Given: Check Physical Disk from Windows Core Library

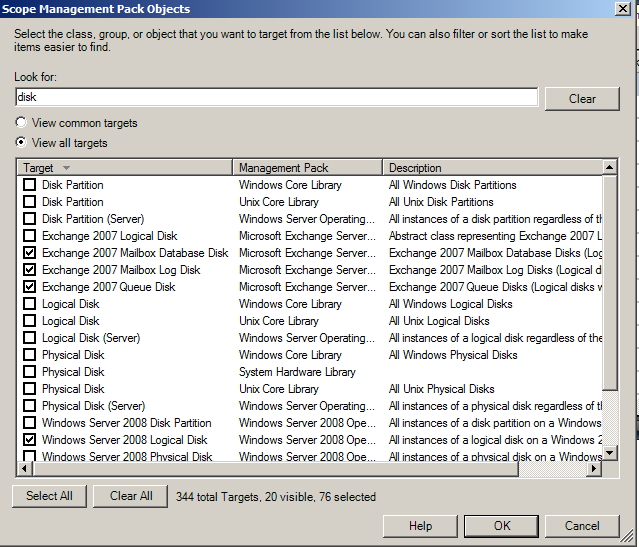Looking at the screenshot, I should coord(29,355).
